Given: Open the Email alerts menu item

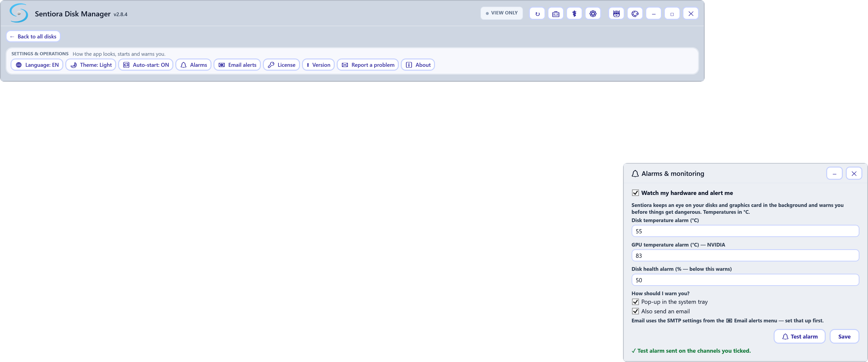Looking at the screenshot, I should (237, 65).
